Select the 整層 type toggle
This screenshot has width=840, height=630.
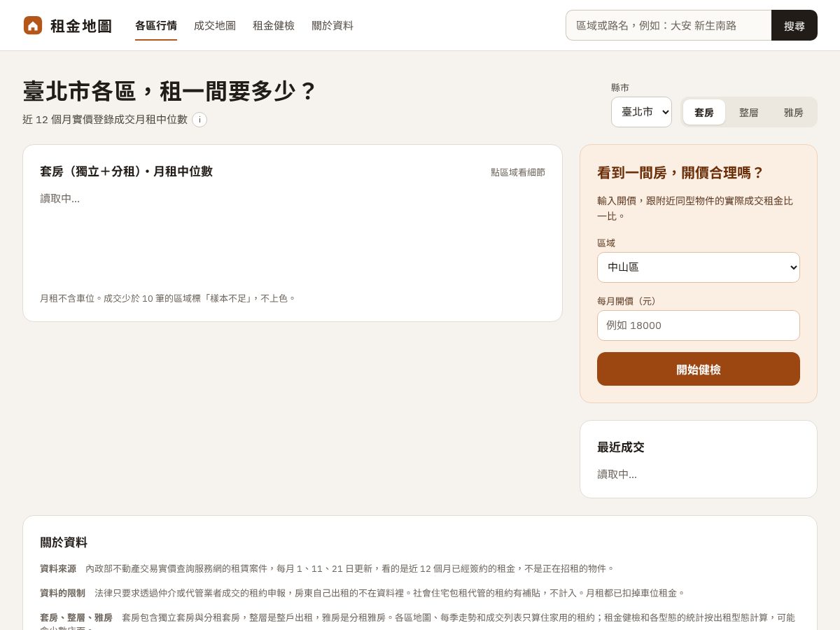pyautogui.click(x=749, y=112)
